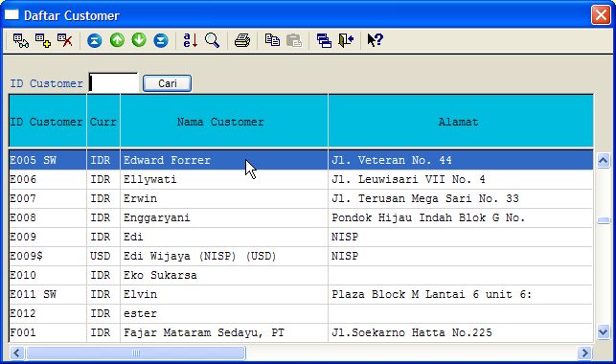This screenshot has height=364, width=616.
Task: Select the Elvin name cell
Action: coord(224,294)
